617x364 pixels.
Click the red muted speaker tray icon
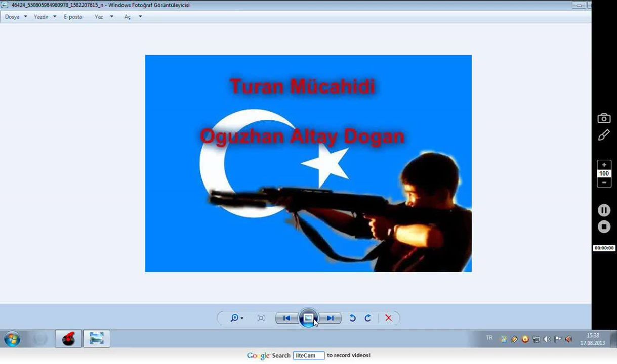coord(568,339)
